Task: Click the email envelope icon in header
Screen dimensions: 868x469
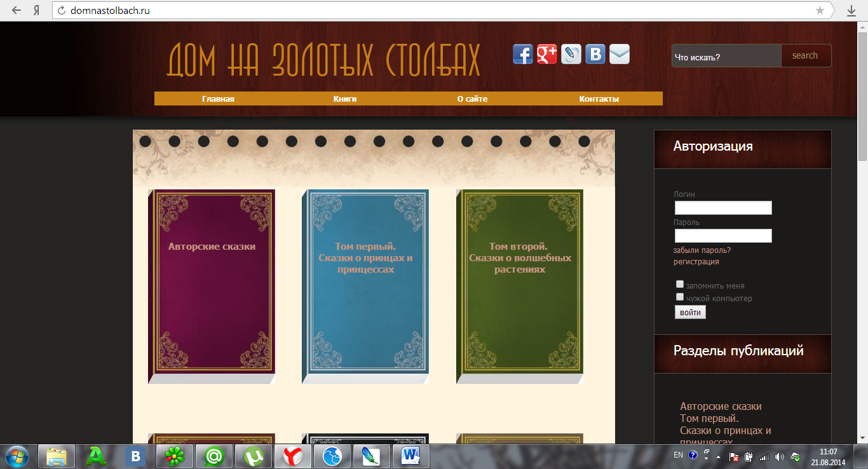Action: [x=620, y=55]
